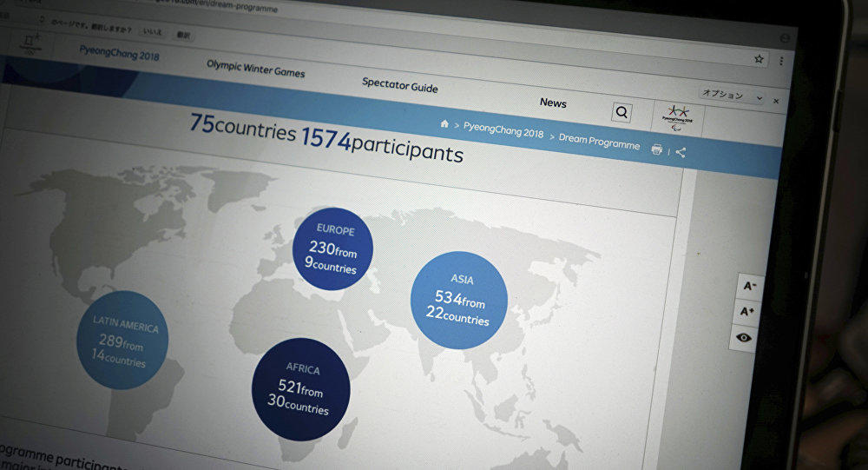The image size is (868, 470).
Task: Translate the page with 翻訳 button
Action: click(x=183, y=35)
